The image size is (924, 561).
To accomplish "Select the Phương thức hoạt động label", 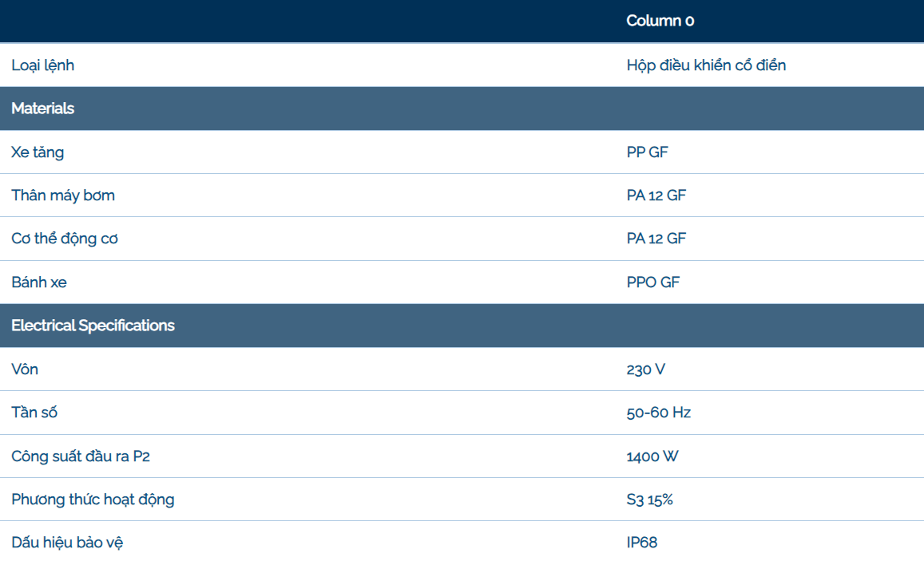I will [x=93, y=500].
